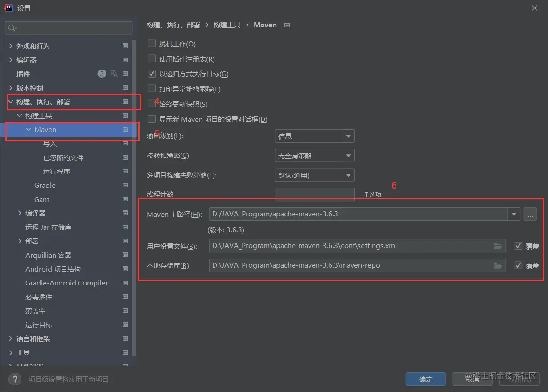
Task: Expand the 编译器 tree node
Action: 20,213
